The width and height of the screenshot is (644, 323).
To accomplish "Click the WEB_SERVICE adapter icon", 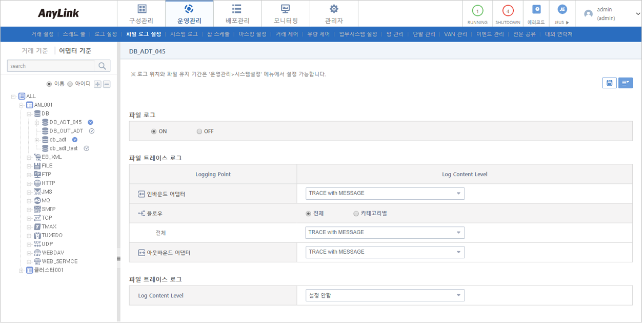I will tap(37, 261).
